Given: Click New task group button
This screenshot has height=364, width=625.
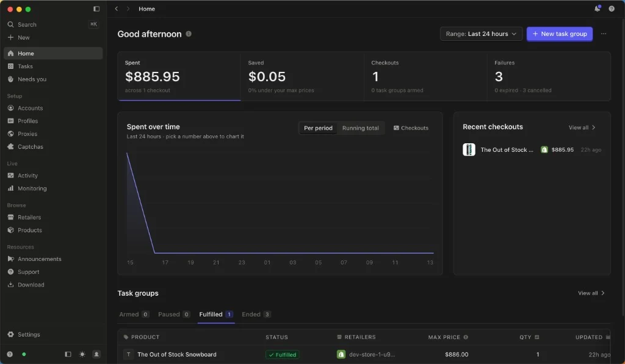Looking at the screenshot, I should 560,34.
